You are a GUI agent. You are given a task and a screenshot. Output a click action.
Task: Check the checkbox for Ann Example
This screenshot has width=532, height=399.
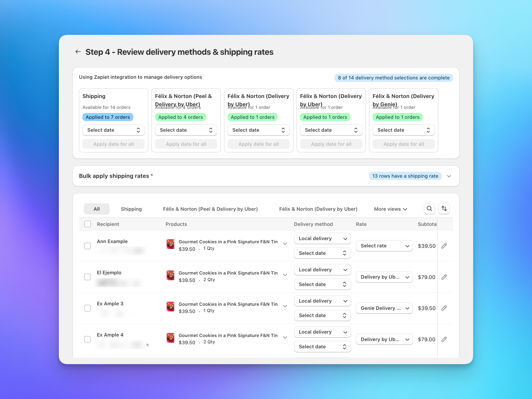[x=87, y=246]
